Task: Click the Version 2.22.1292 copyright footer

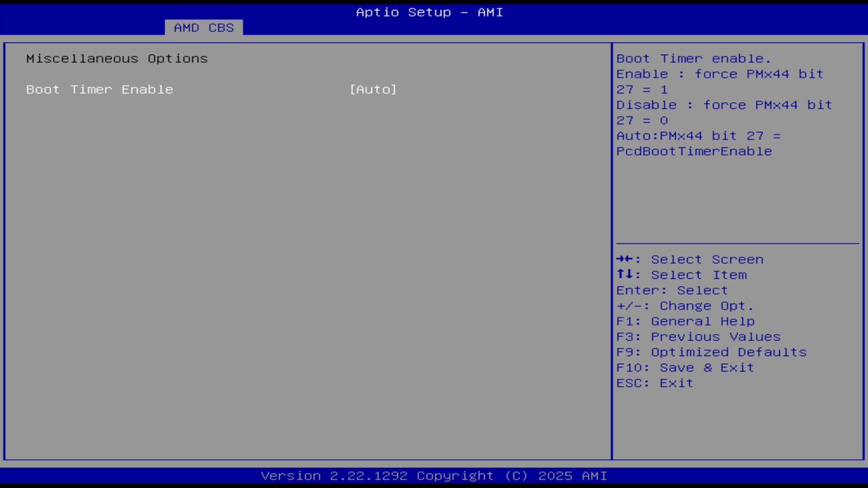Action: pos(434,476)
